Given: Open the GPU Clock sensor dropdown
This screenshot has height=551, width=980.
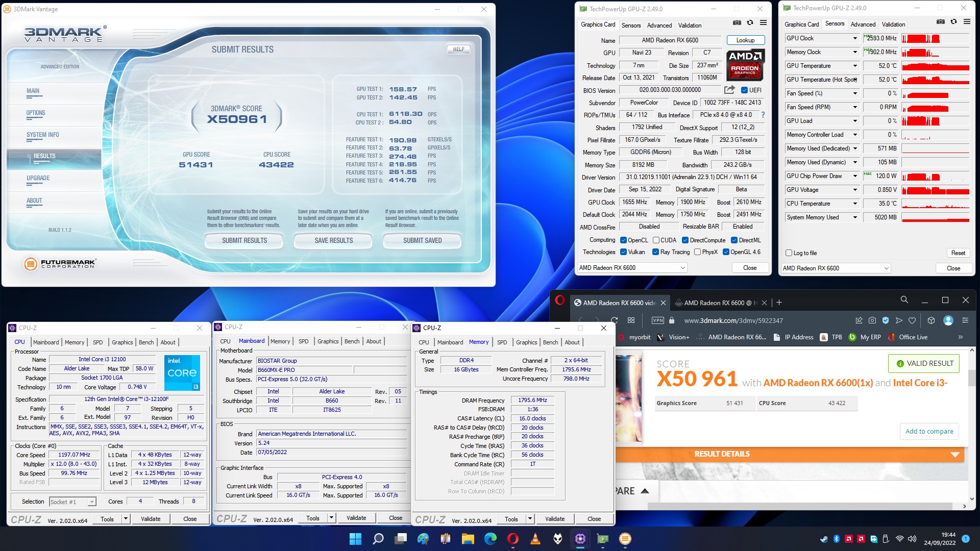Looking at the screenshot, I should (x=855, y=38).
